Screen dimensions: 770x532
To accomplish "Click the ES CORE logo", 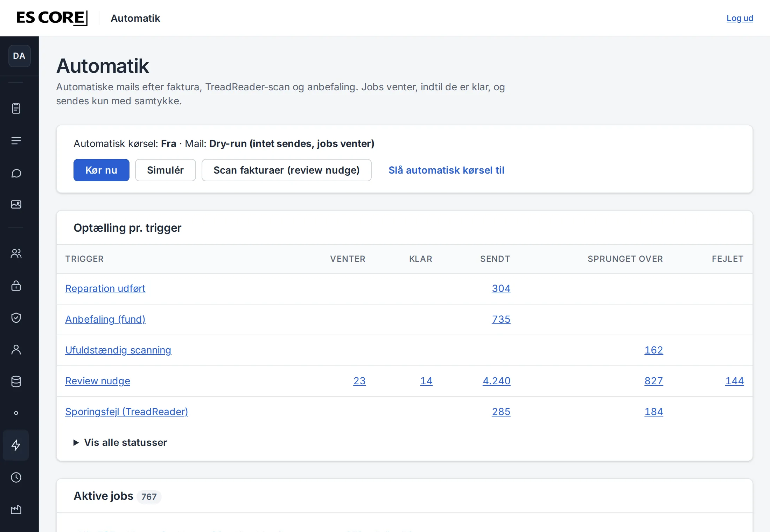I will (x=52, y=18).
